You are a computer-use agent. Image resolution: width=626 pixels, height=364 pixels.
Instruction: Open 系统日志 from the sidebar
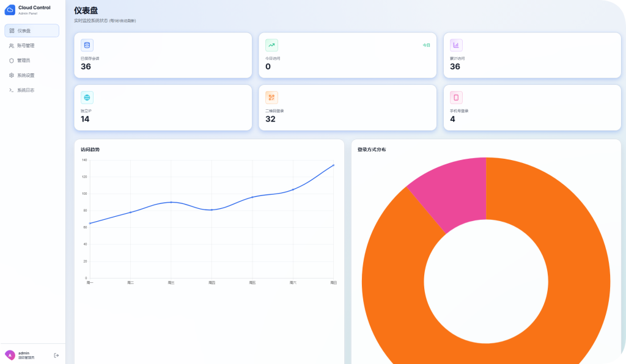pyautogui.click(x=32, y=90)
